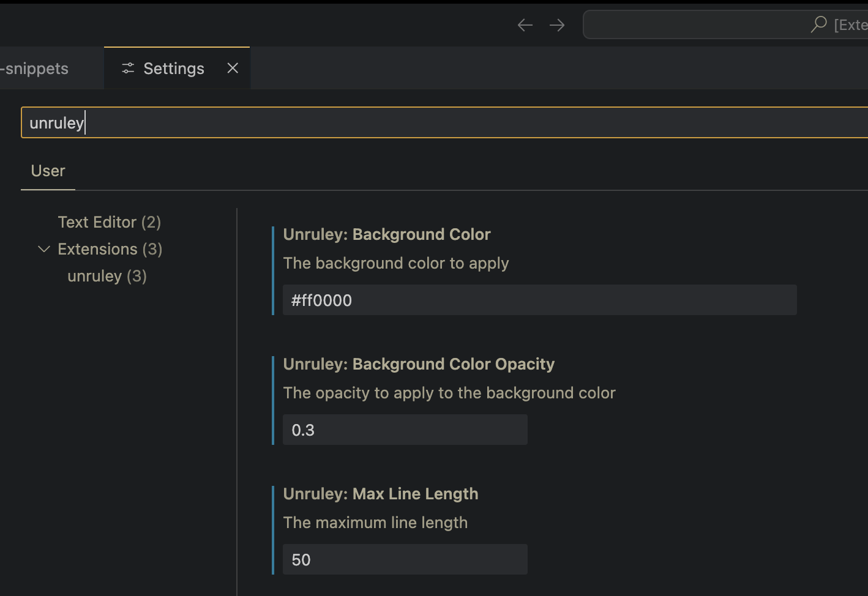Collapse the Extensions tree chevron
Viewport: 868px width, 596px height.
point(44,249)
